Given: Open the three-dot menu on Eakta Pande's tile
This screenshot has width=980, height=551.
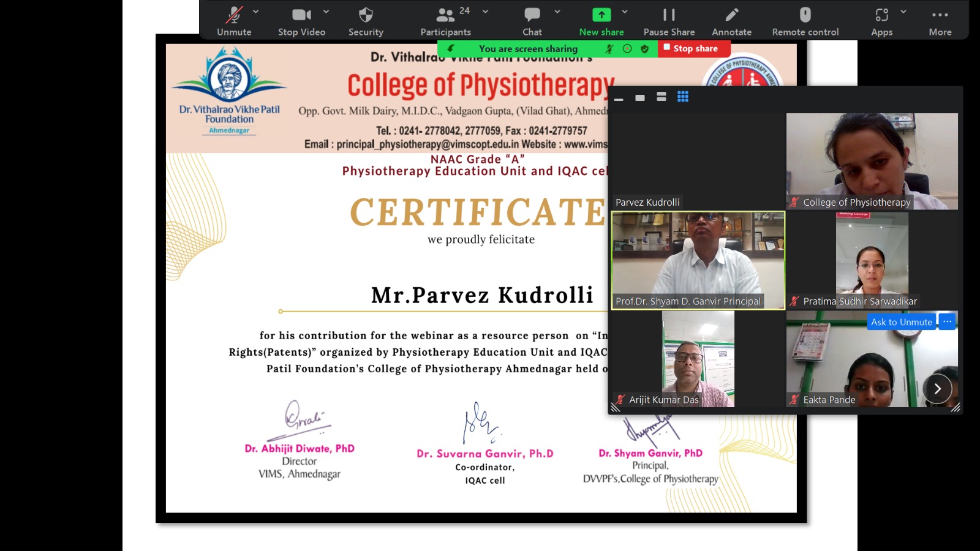Looking at the screenshot, I should (947, 321).
